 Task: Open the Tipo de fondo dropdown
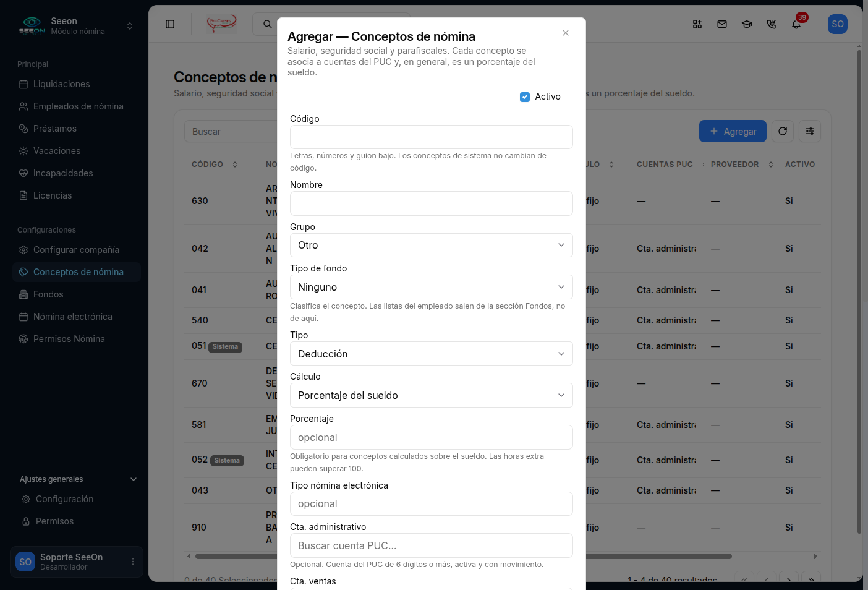(x=432, y=287)
